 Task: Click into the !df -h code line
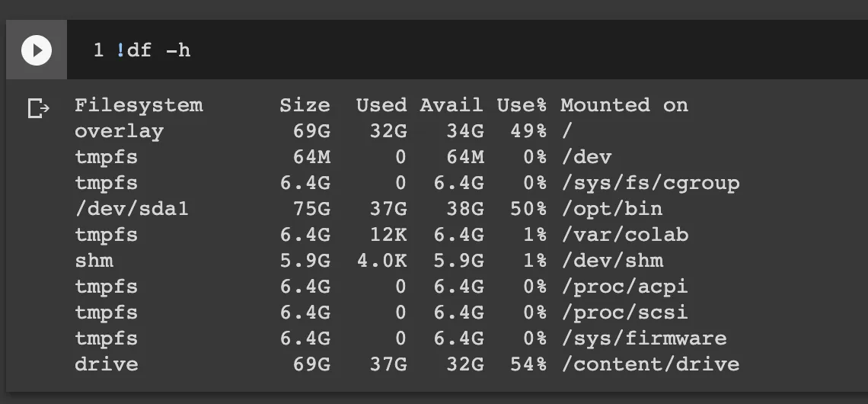152,51
